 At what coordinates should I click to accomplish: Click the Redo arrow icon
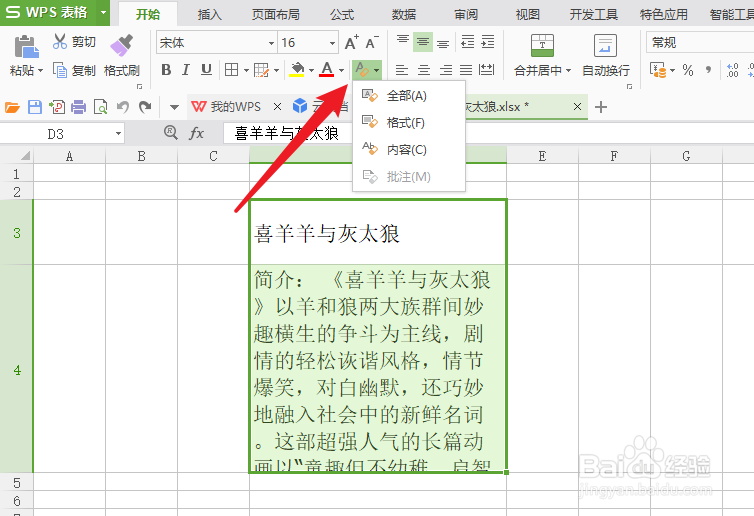[x=145, y=107]
